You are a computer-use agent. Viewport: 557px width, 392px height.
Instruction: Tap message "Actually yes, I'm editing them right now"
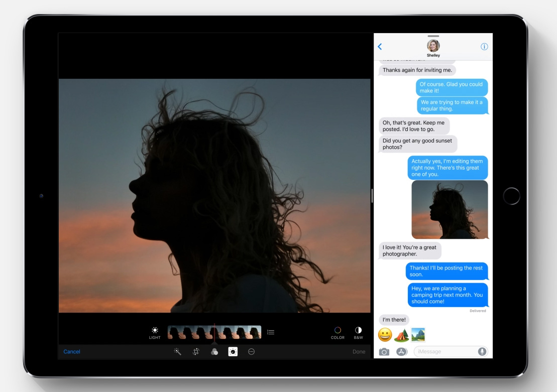[x=448, y=168]
